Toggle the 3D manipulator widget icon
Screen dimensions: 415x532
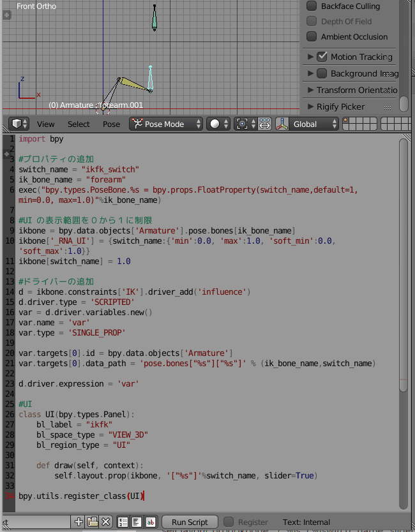click(282, 124)
